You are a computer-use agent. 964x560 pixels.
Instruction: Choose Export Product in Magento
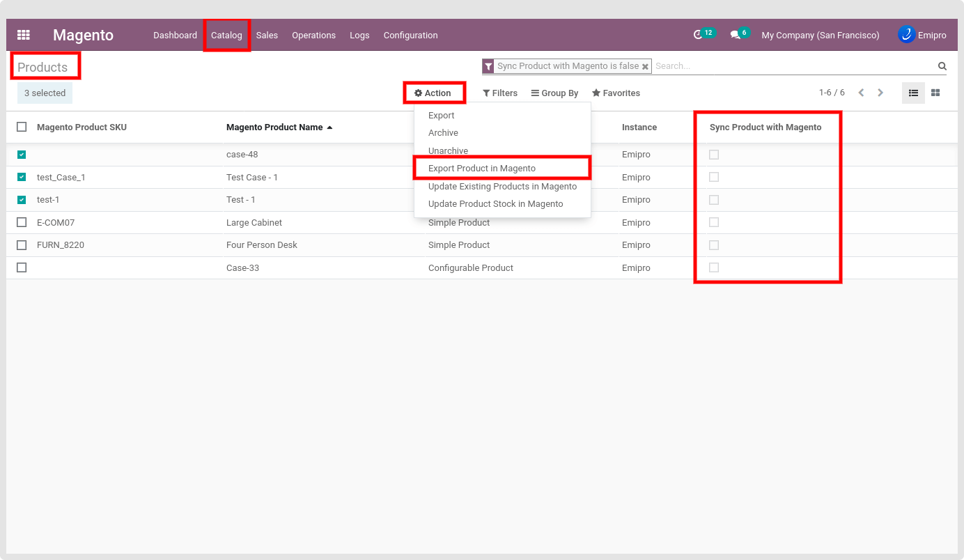[502, 169]
